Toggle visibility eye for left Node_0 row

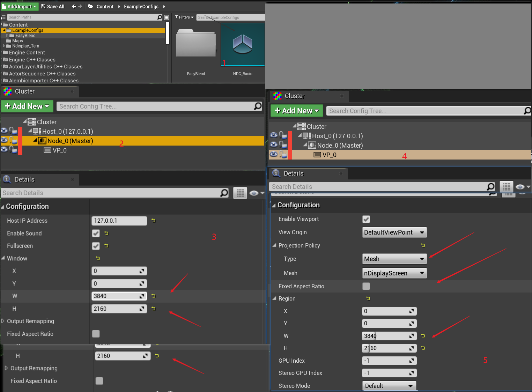pyautogui.click(x=4, y=140)
